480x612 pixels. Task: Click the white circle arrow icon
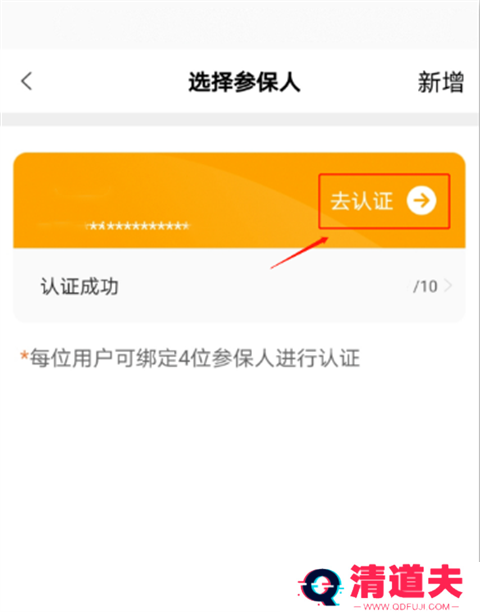click(x=421, y=201)
